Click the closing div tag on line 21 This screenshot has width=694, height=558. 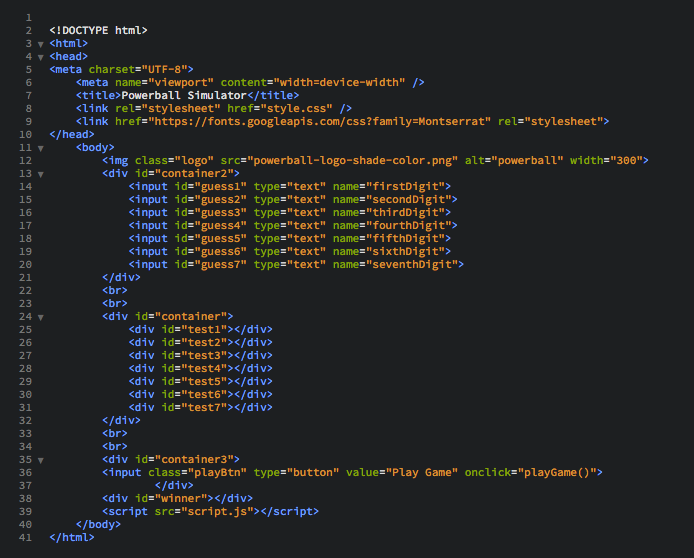(x=121, y=277)
